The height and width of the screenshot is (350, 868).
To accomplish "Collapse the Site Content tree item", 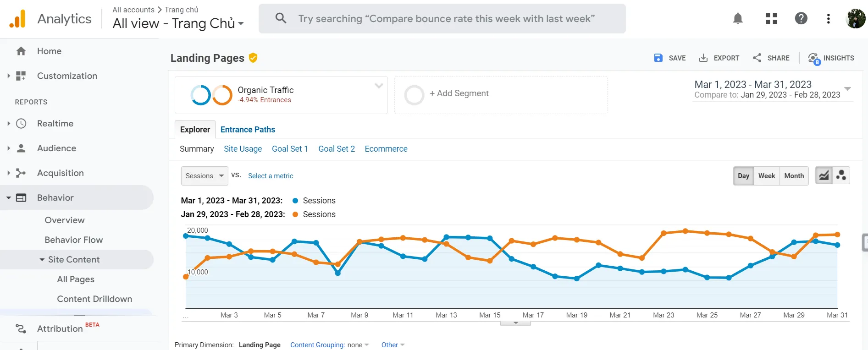I will point(42,260).
